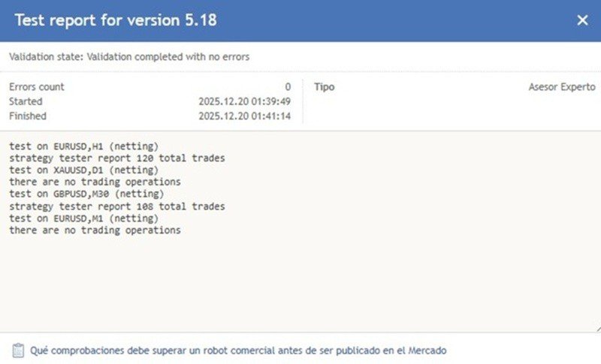Screen dimensions: 601x364
Task: Select the '108 total trades' report line
Action: [x=117, y=206]
